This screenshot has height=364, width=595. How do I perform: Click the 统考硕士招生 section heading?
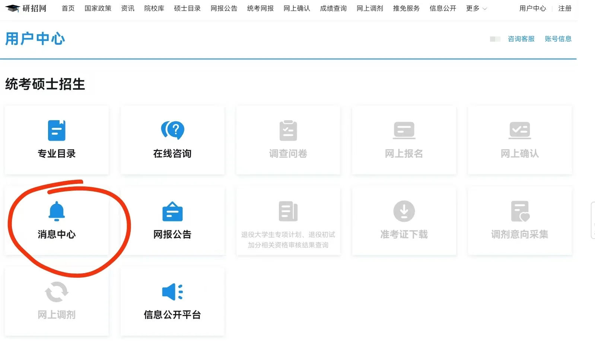(45, 84)
